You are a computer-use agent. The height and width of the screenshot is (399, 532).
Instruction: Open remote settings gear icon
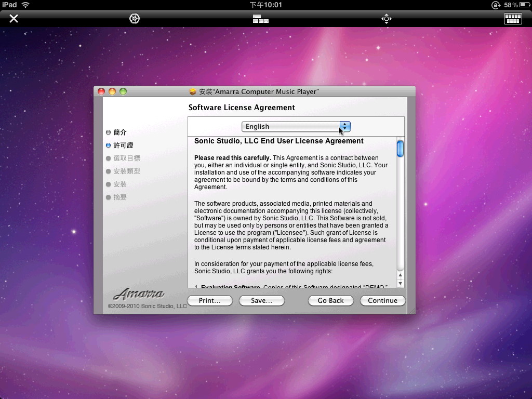pyautogui.click(x=135, y=18)
